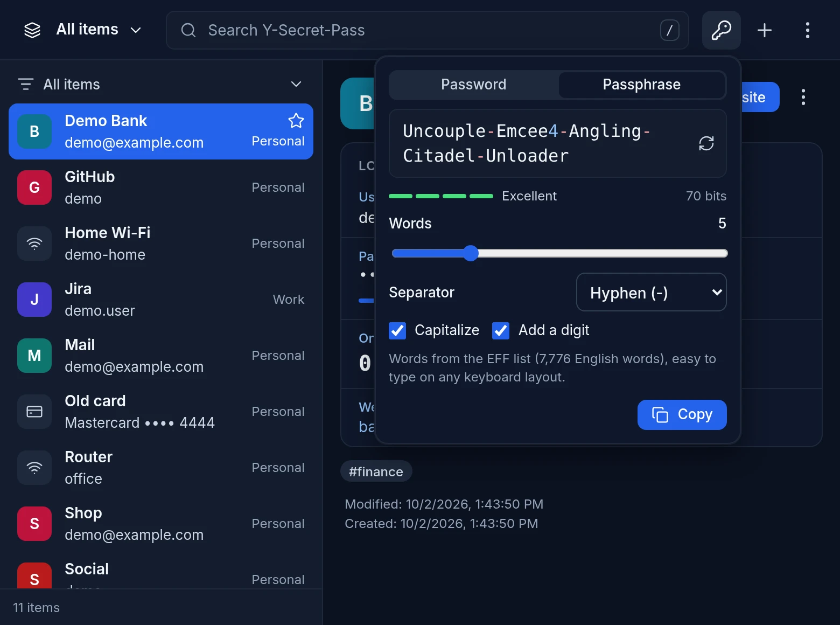Click the Router wifi icon
The image size is (840, 625).
[x=34, y=468]
